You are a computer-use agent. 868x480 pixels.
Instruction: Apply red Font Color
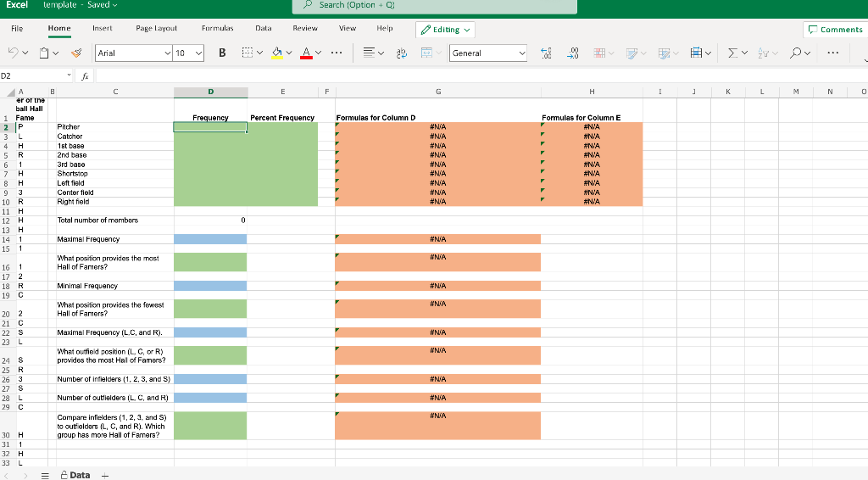click(306, 53)
